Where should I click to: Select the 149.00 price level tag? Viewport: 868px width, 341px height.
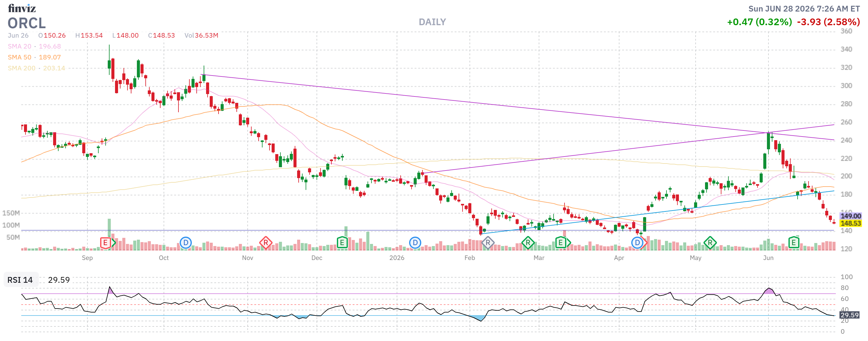point(850,216)
